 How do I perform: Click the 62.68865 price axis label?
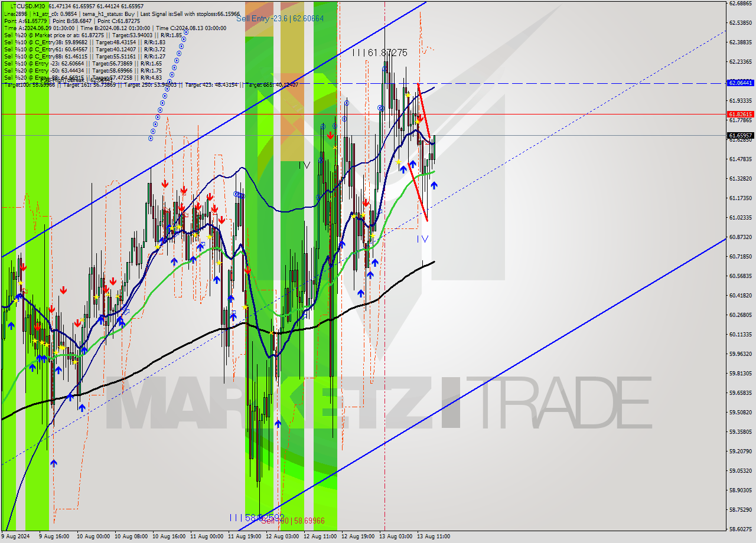pyautogui.click(x=741, y=3)
